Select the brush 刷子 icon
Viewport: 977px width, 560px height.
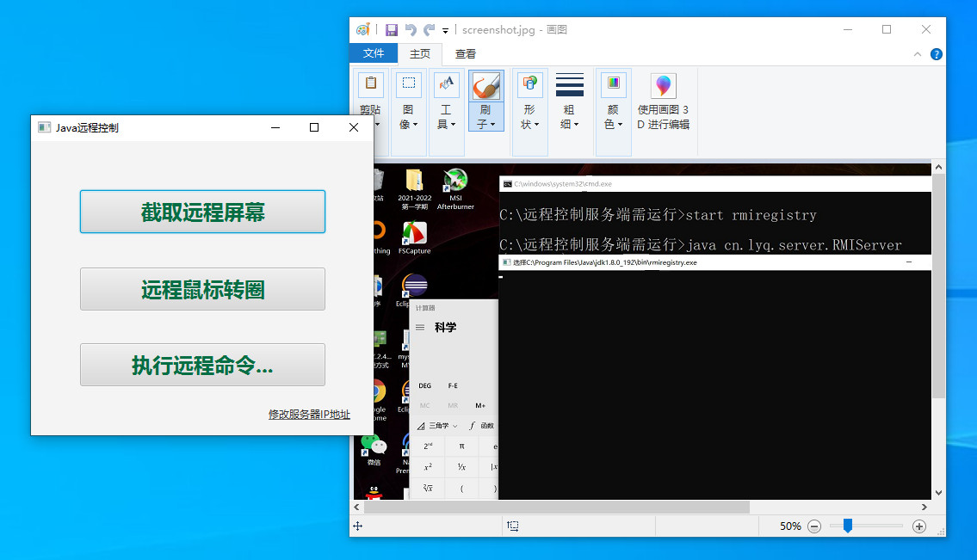click(486, 85)
